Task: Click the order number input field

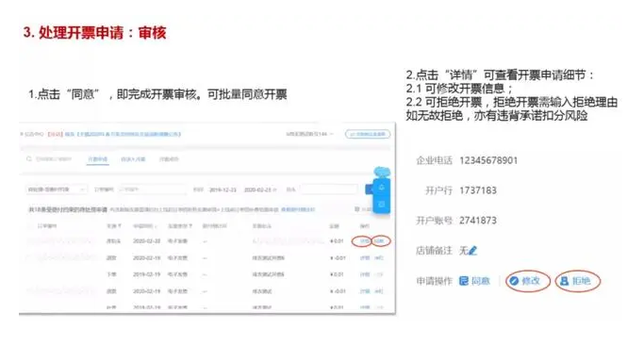Action: click(x=152, y=189)
